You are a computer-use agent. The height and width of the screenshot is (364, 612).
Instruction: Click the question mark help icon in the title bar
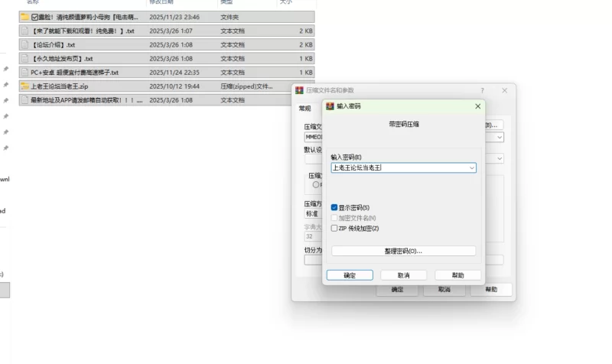pos(482,90)
